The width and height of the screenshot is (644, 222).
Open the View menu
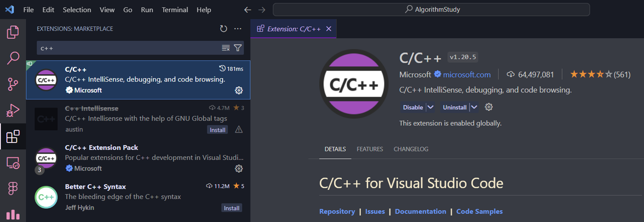point(107,10)
